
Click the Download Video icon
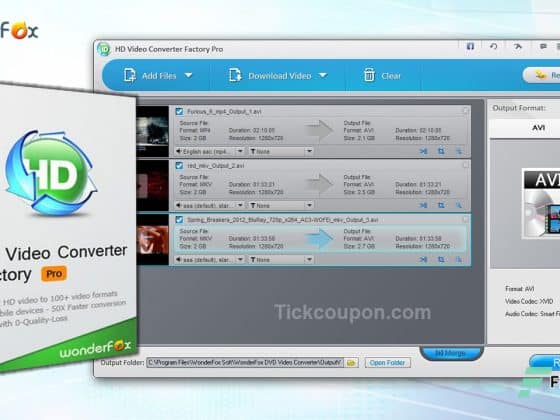coord(235,75)
